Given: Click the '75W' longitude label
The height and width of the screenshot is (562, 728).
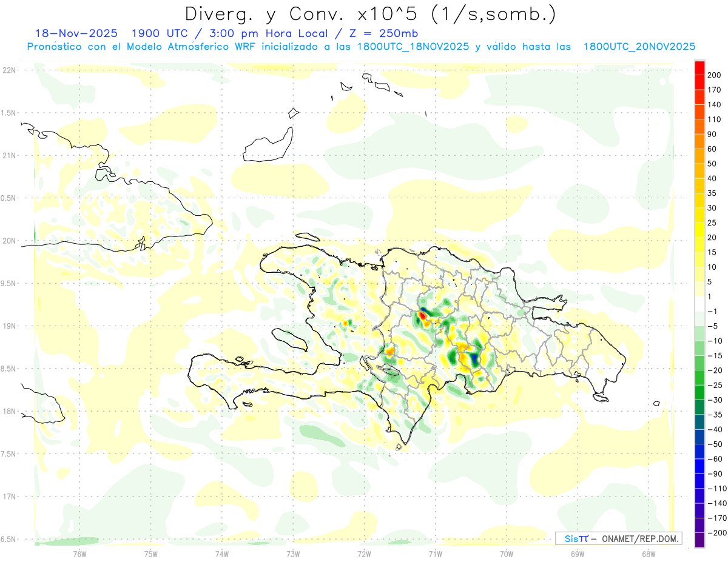Looking at the screenshot, I should click(151, 554).
